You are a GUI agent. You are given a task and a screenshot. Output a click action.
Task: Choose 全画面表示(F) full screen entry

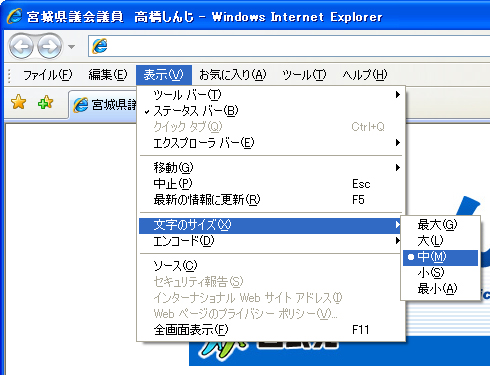271,330
